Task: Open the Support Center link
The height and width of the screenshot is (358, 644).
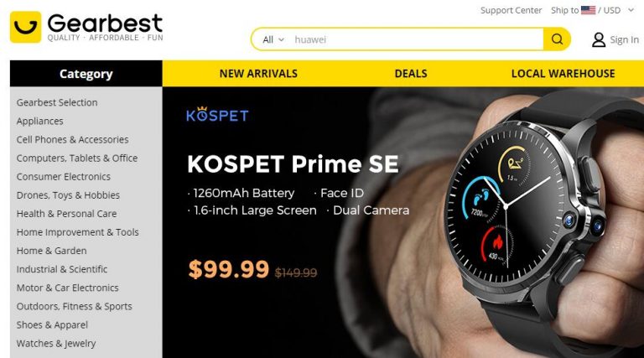Action: point(511,10)
